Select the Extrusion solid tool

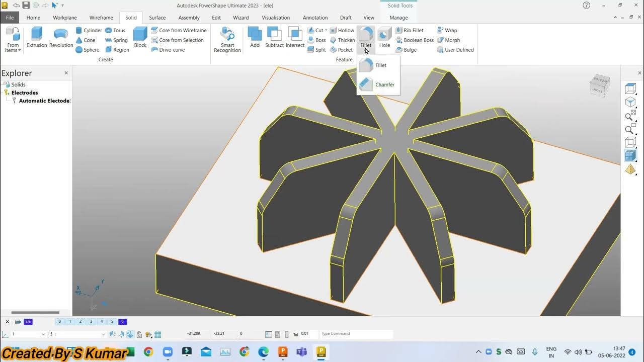click(37, 38)
